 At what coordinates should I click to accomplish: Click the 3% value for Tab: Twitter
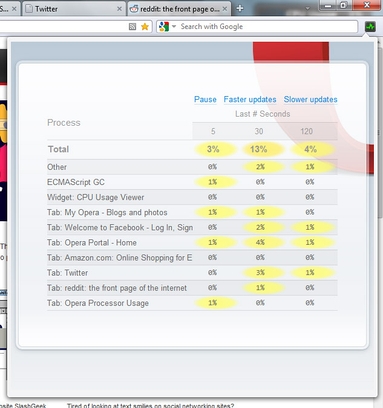[260, 273]
